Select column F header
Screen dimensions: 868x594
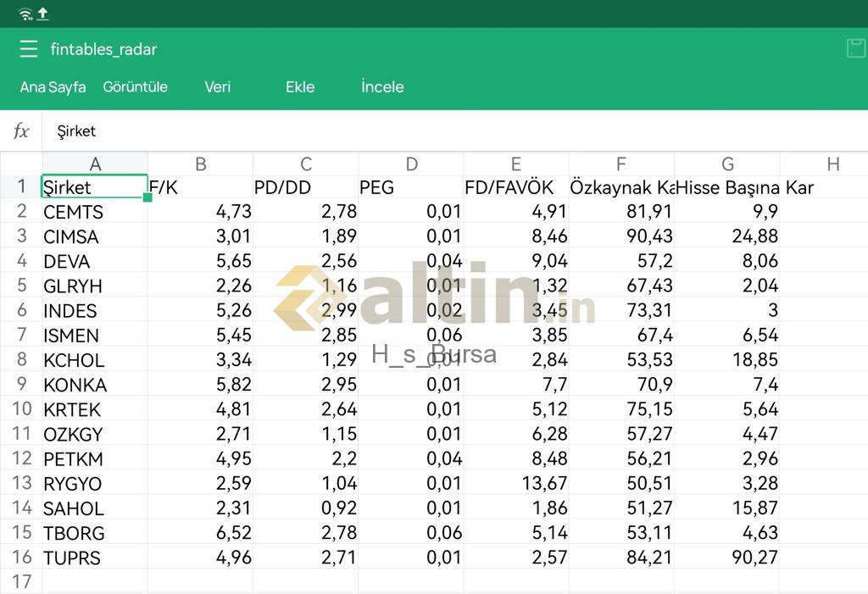[621, 164]
